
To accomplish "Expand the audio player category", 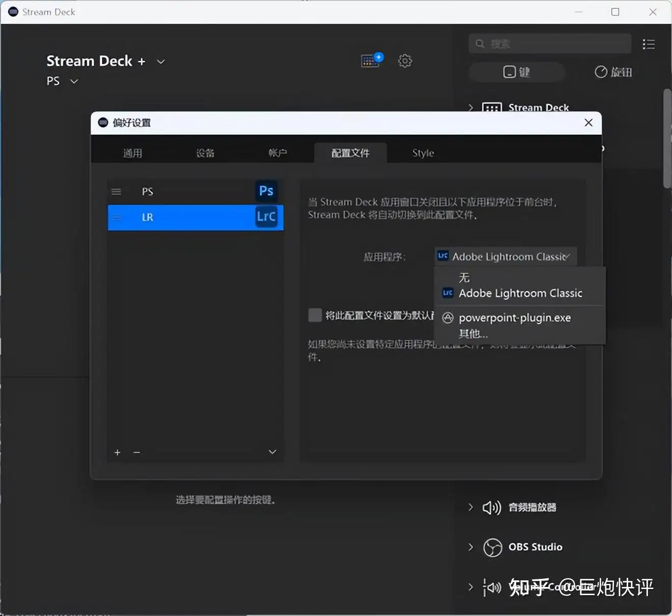I will coord(470,507).
